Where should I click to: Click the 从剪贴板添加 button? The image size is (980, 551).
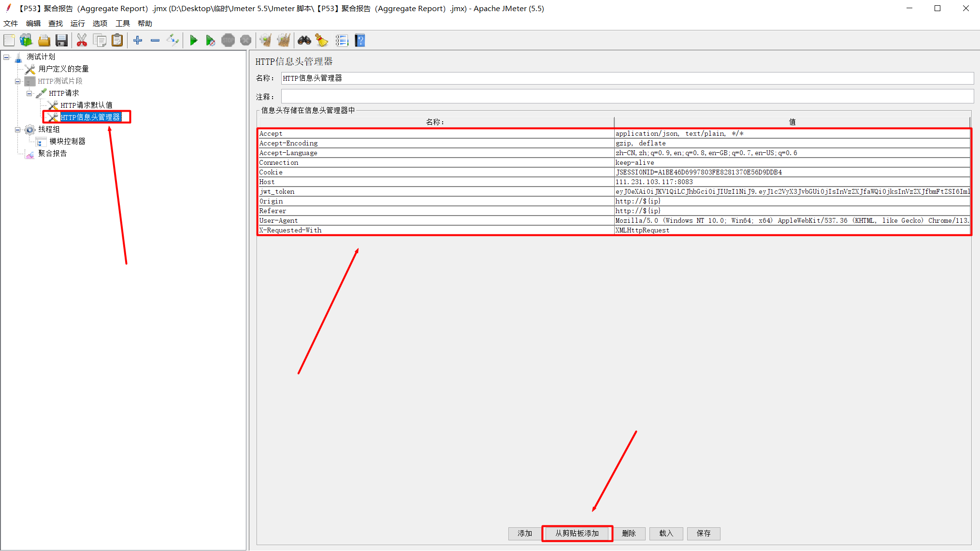tap(577, 533)
